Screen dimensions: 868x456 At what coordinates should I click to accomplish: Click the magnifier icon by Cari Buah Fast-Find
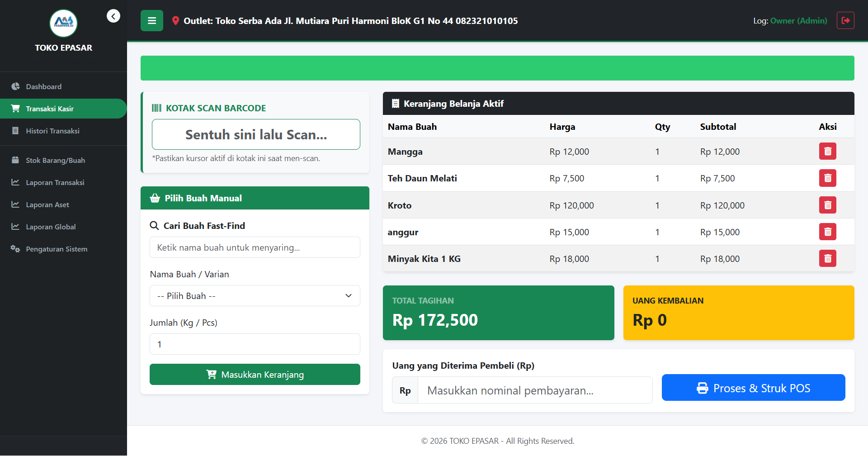point(154,226)
